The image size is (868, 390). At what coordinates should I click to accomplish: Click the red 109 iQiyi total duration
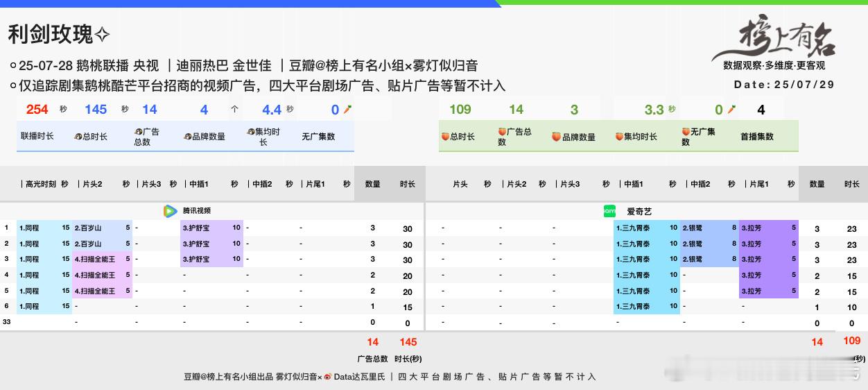[x=852, y=341]
